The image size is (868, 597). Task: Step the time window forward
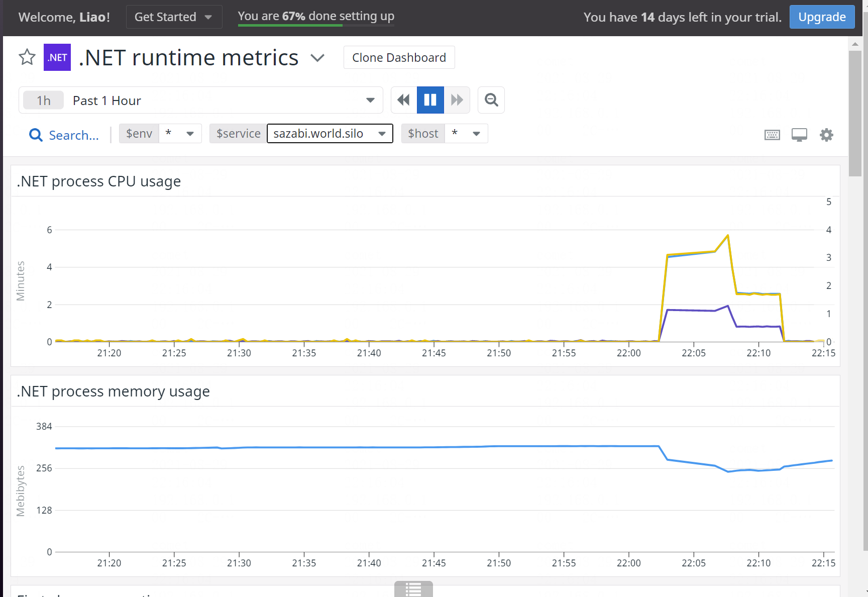point(457,100)
